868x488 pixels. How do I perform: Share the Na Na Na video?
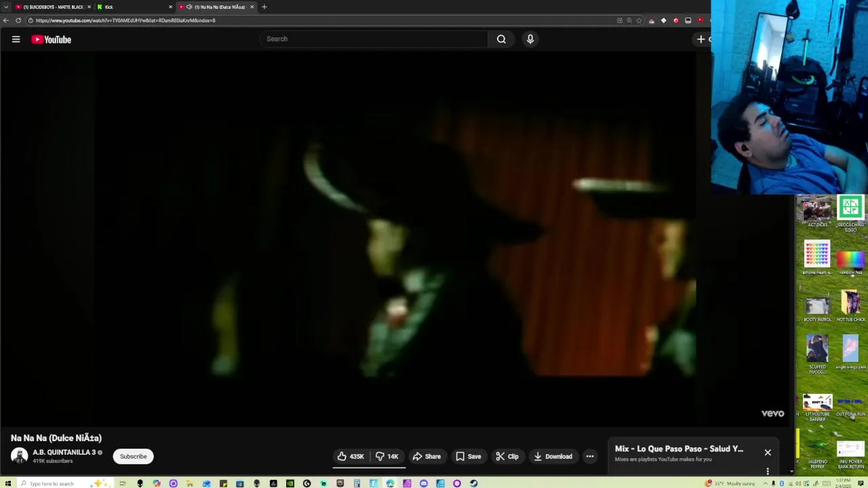click(x=427, y=456)
